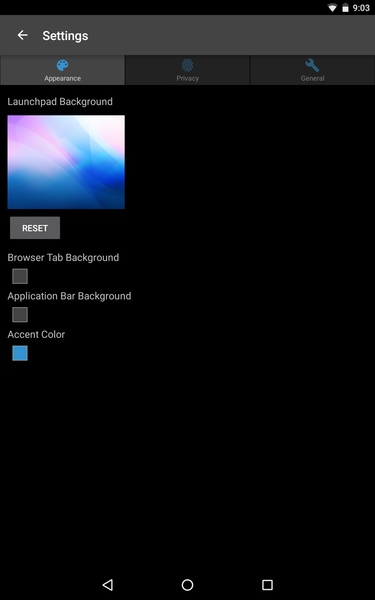Tap the back arrow in Settings header
This screenshot has height=600, width=375.
pos(23,35)
